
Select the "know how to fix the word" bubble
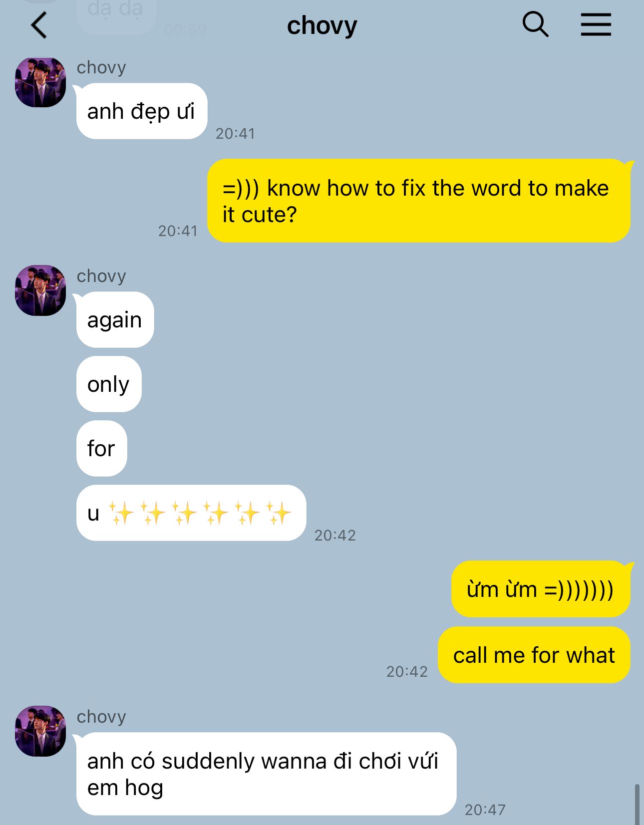(419, 201)
